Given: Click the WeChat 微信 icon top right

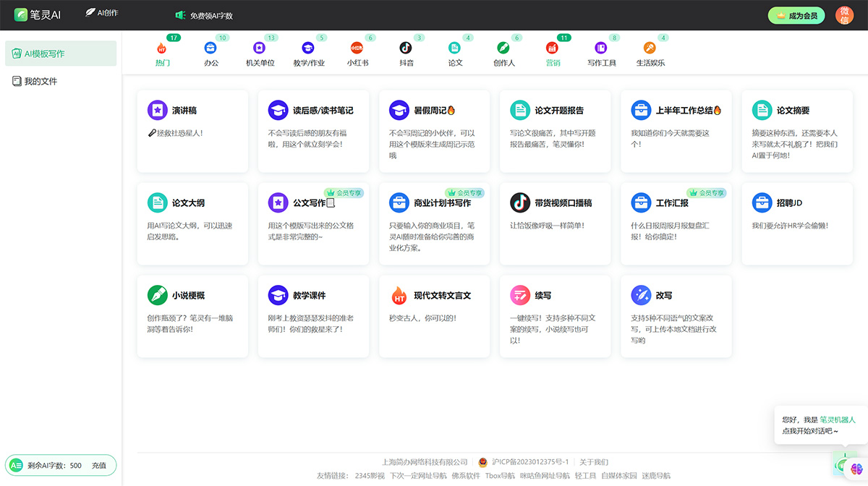Looking at the screenshot, I should tap(845, 15).
